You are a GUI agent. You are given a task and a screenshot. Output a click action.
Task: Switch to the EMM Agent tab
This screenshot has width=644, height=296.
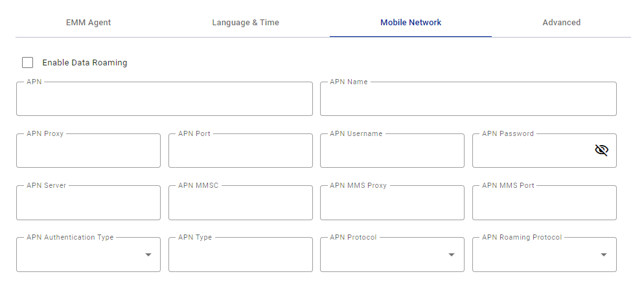coord(88,23)
